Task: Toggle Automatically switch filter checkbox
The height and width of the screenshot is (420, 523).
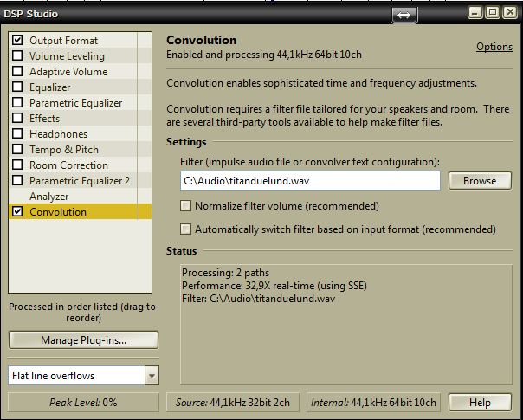Action: (x=186, y=229)
